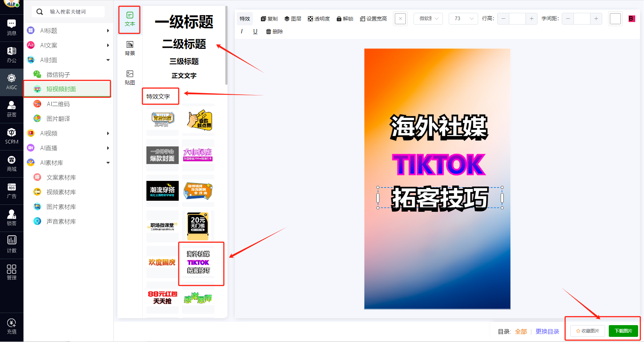The image size is (644, 342).
Task: Click the 特效 effects button in toolbar
Action: click(245, 19)
